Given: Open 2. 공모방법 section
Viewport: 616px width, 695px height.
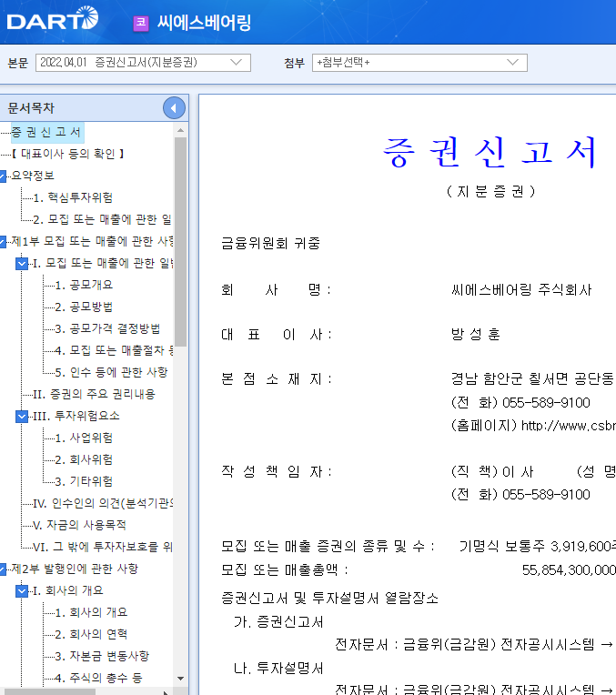Looking at the screenshot, I should [84, 307].
